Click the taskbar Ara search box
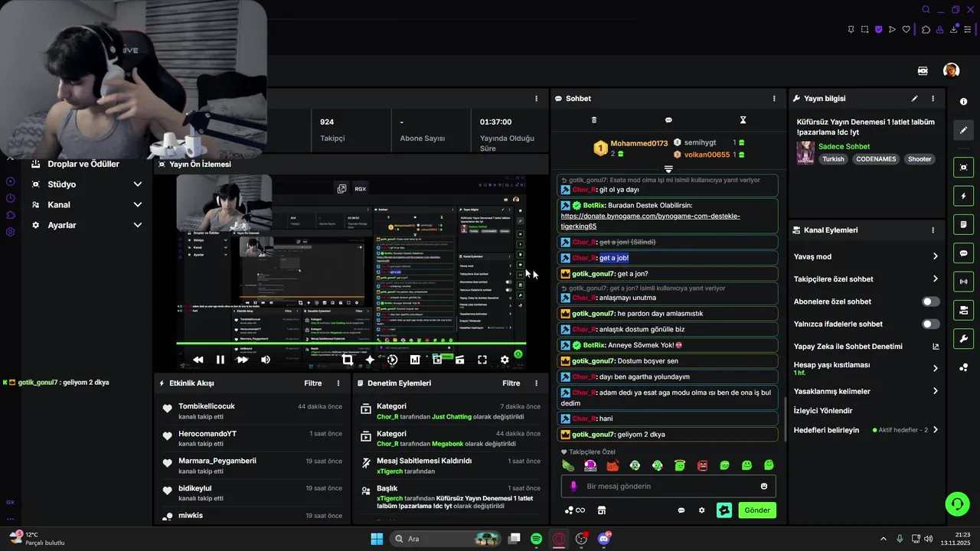Image resolution: width=980 pixels, height=551 pixels. tap(446, 539)
